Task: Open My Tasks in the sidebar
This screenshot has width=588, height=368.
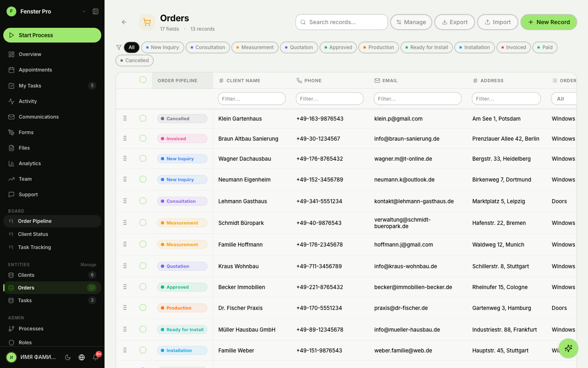Action: click(x=52, y=85)
